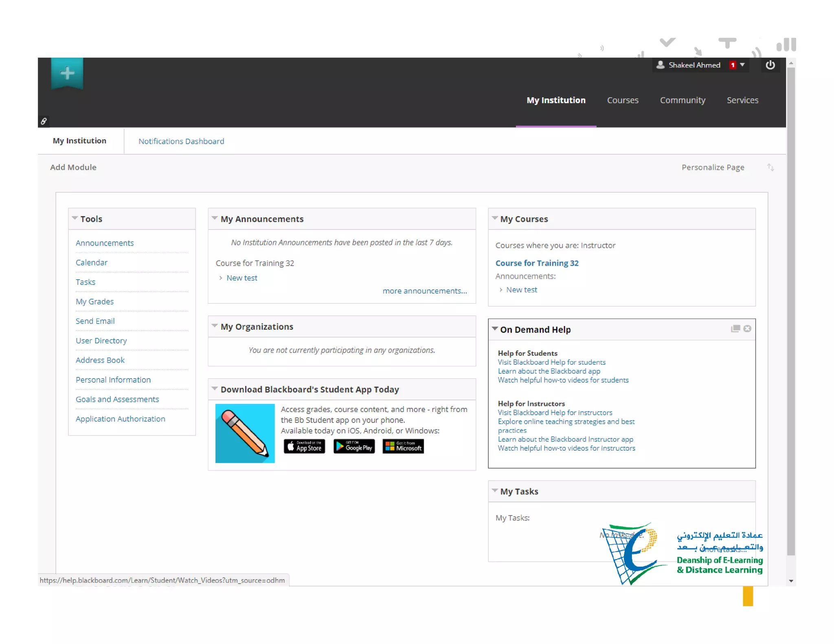Viewport: 834px width, 644px height.
Task: Collapse the Tools module
Action: 75,218
